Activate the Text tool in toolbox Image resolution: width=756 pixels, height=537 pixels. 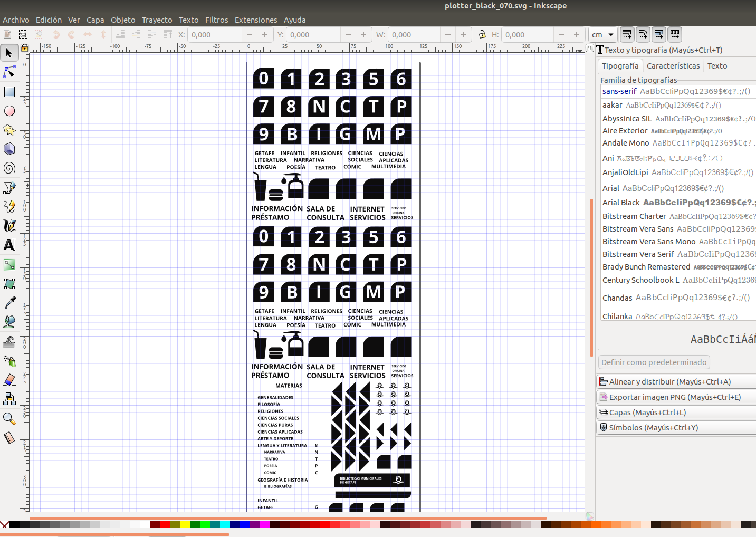pyautogui.click(x=9, y=245)
